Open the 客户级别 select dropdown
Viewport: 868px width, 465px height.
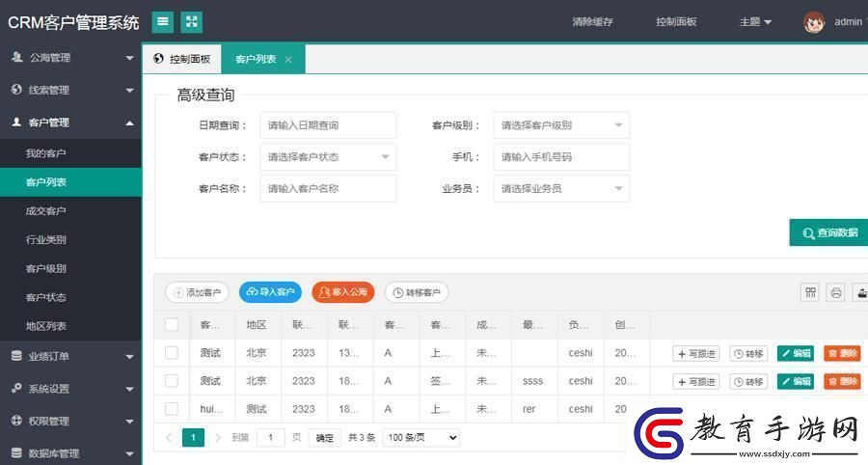click(561, 125)
